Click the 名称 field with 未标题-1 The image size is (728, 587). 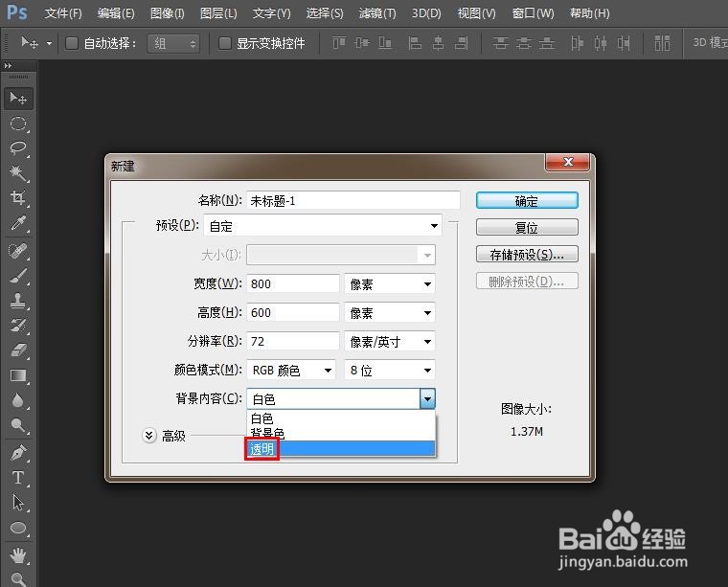pyautogui.click(x=353, y=200)
